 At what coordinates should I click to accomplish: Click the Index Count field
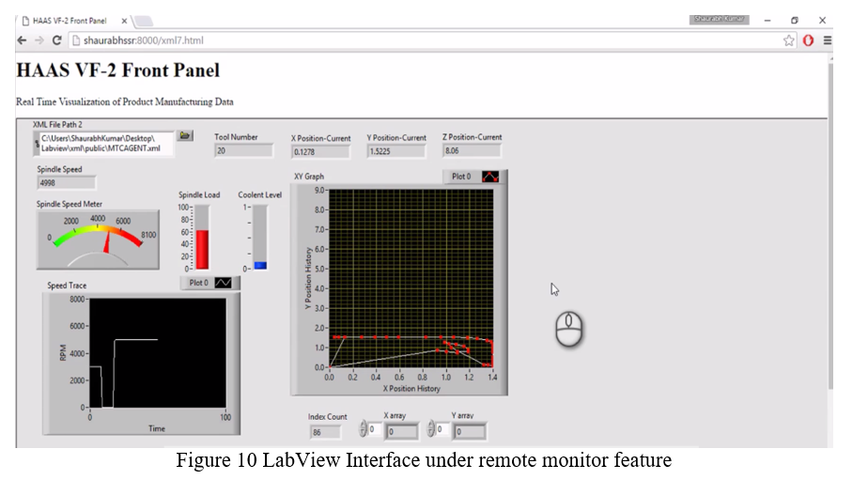click(x=325, y=432)
